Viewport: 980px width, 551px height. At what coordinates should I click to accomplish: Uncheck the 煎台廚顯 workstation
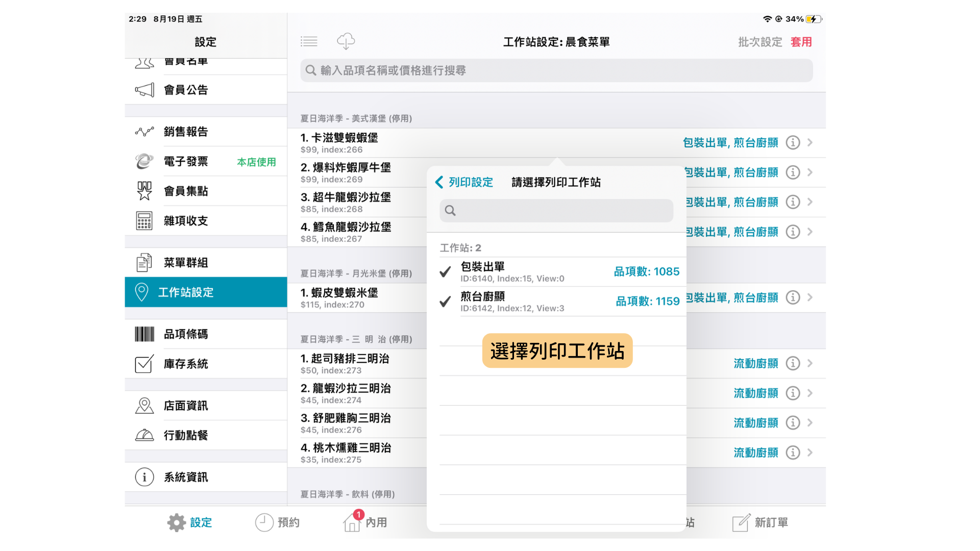click(560, 301)
